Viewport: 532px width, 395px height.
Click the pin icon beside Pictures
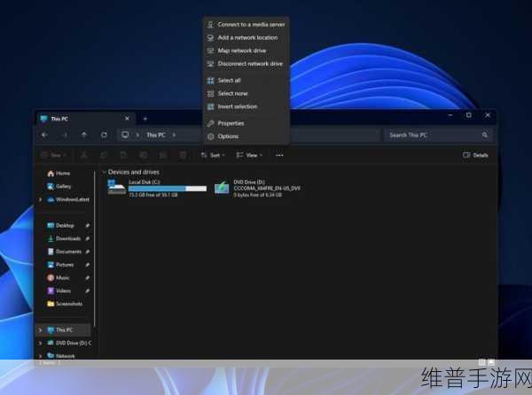(x=88, y=265)
